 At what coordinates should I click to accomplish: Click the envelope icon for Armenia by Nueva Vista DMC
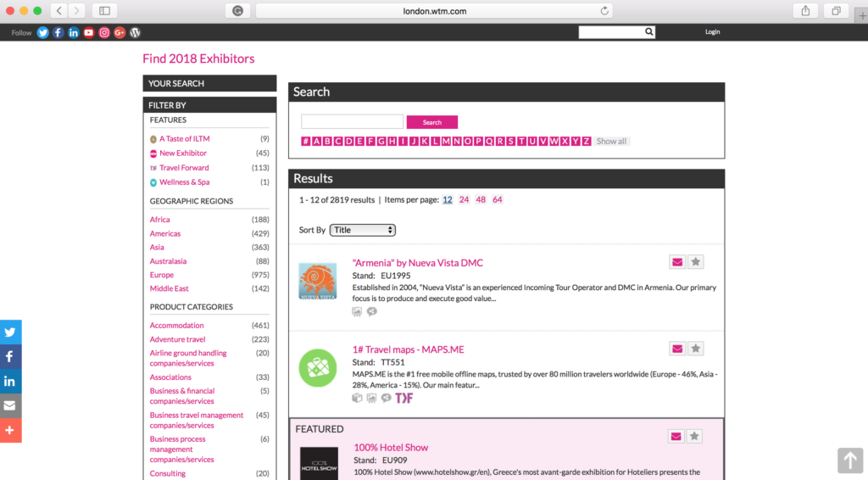point(677,262)
